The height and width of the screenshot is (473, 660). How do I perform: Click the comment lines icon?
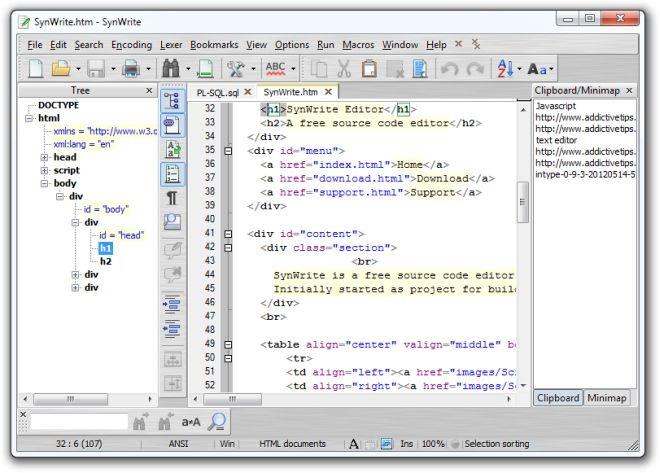[x=172, y=250]
